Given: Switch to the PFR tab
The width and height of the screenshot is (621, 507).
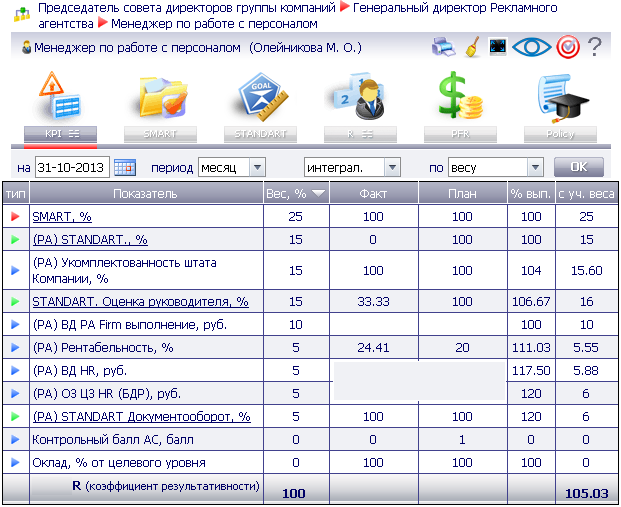Looking at the screenshot, I should coord(460,134).
